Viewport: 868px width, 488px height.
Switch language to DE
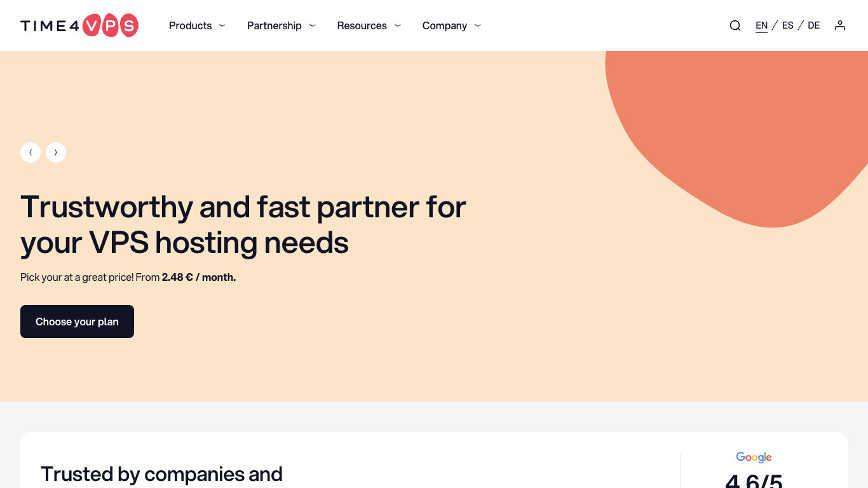click(x=814, y=25)
